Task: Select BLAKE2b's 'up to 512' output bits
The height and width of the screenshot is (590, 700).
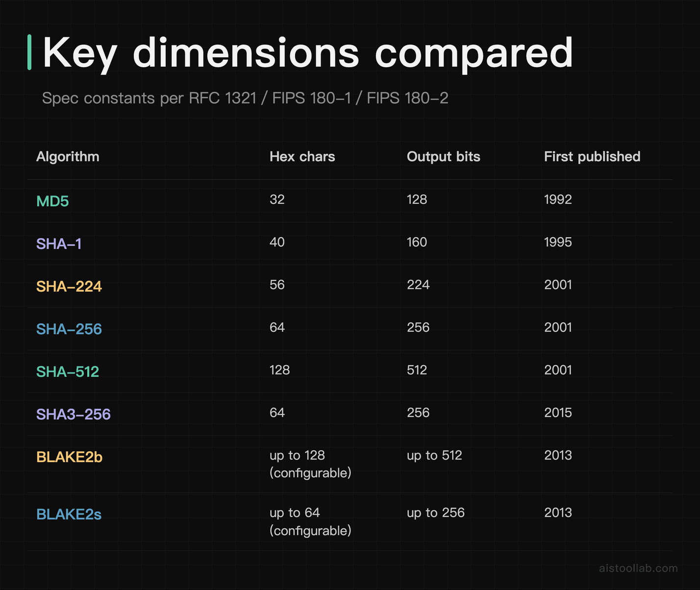Action: [434, 456]
